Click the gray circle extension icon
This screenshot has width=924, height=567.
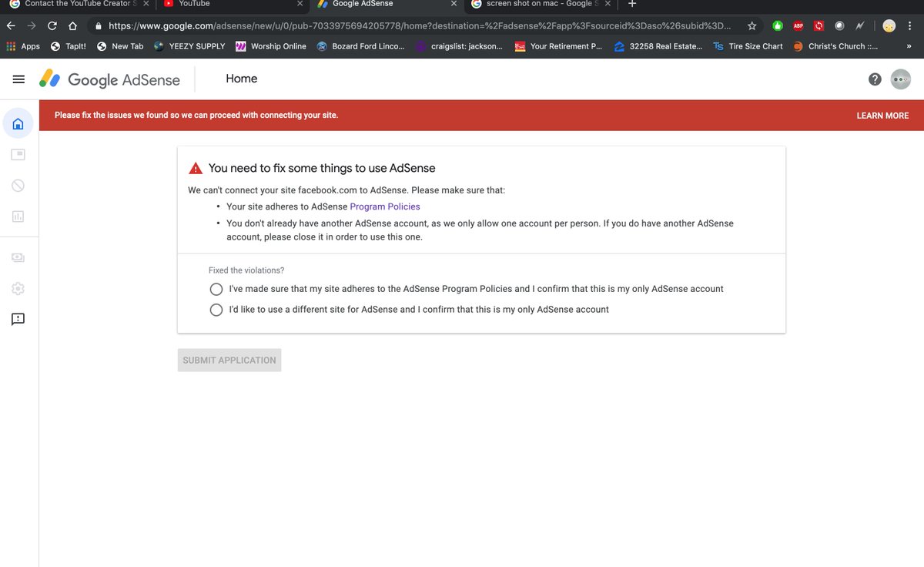[839, 25]
